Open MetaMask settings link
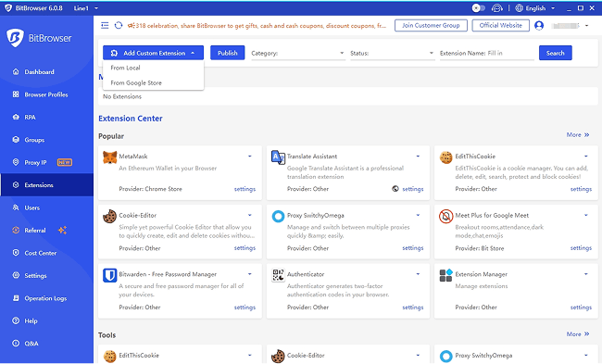602x364 pixels. pyautogui.click(x=245, y=189)
